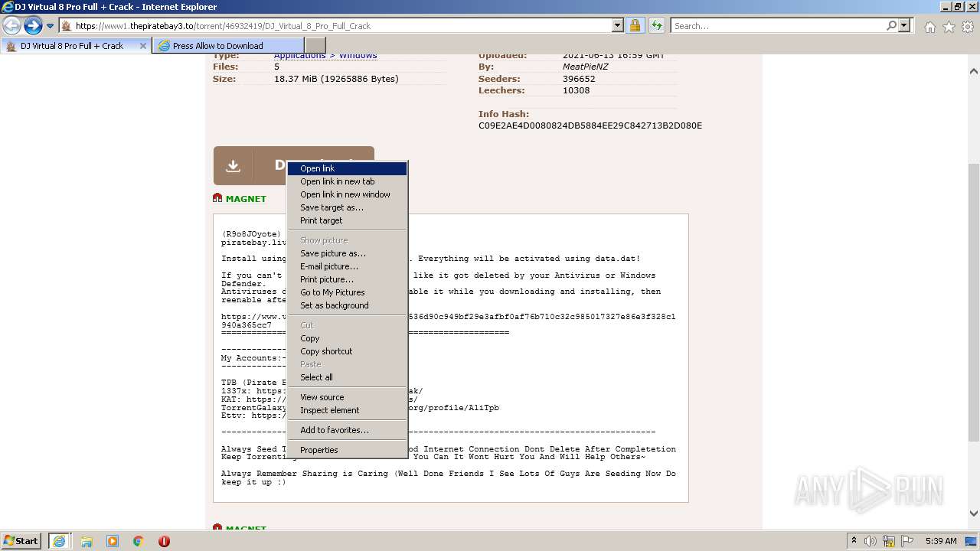Choose Open link in context menu

pyautogui.click(x=347, y=168)
